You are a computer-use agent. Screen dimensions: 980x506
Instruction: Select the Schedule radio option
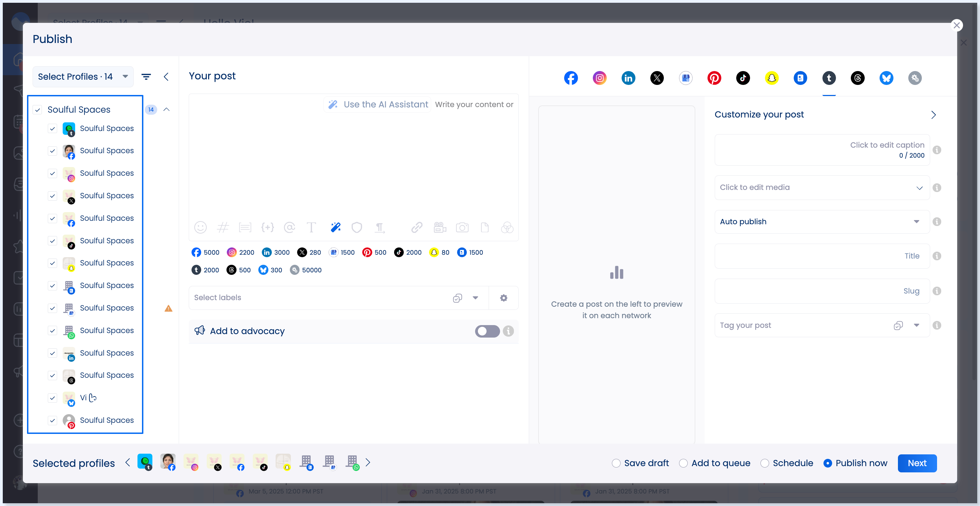765,463
